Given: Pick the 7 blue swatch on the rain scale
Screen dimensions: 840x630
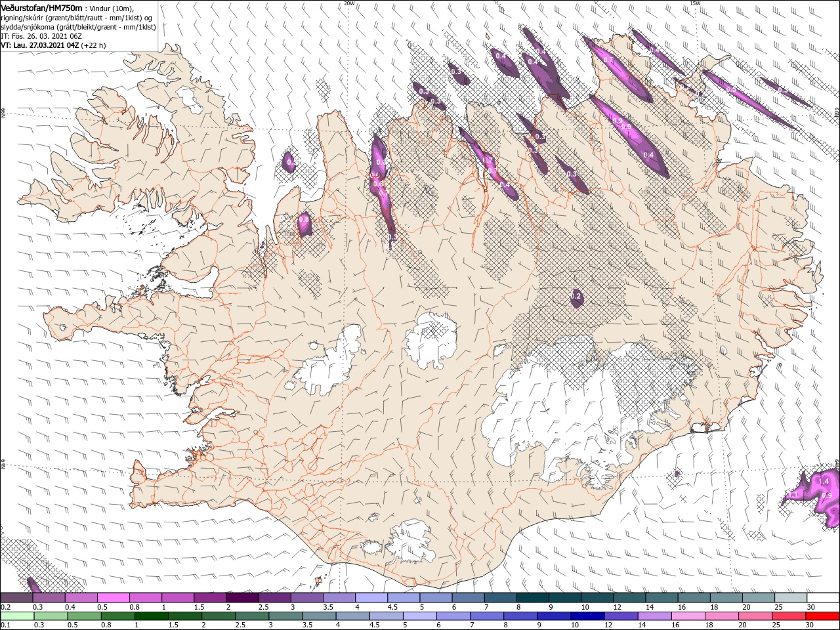Looking at the screenshot, I should pyautogui.click(x=487, y=616).
